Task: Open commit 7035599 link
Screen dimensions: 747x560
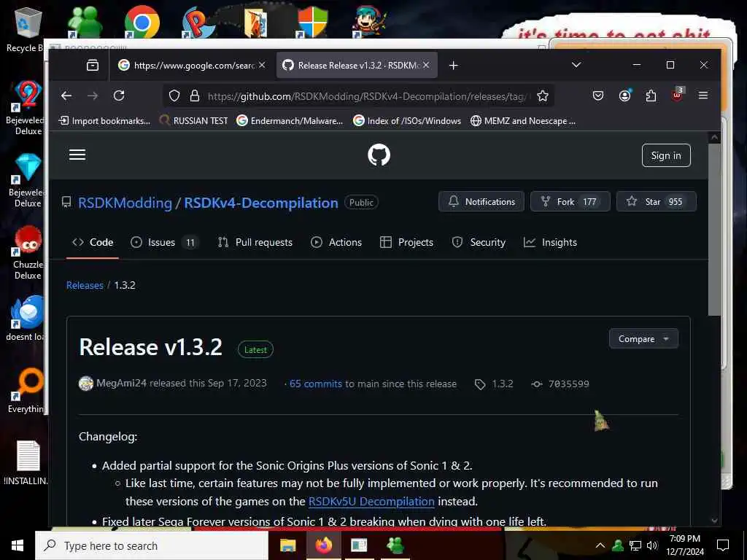Action: click(560, 384)
